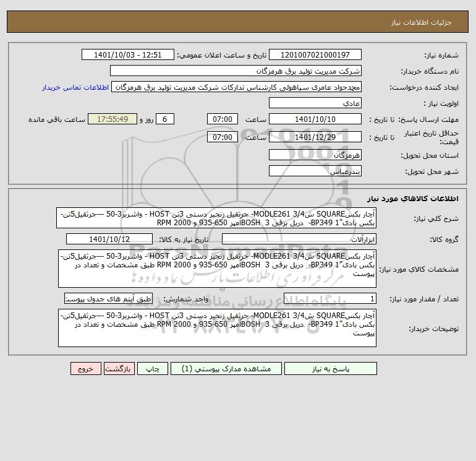Click the 'پاسخ به نیاز' button

pyautogui.click(x=331, y=369)
